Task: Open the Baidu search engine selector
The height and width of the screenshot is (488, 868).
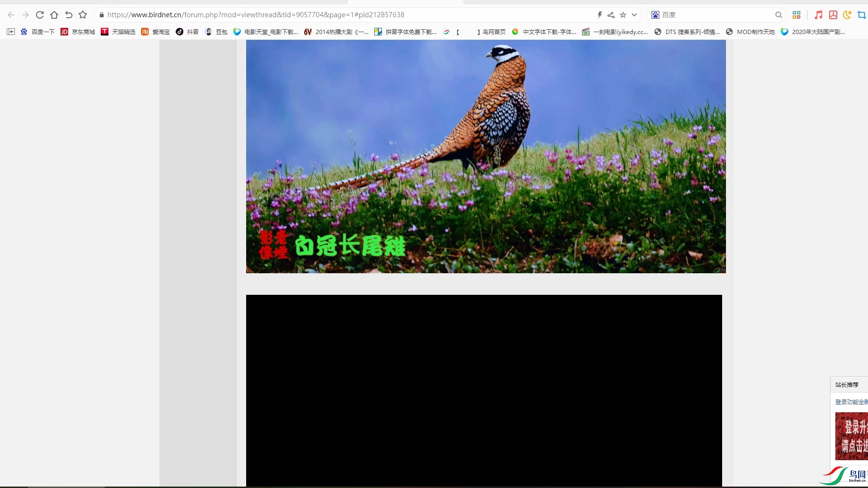Action: (655, 15)
